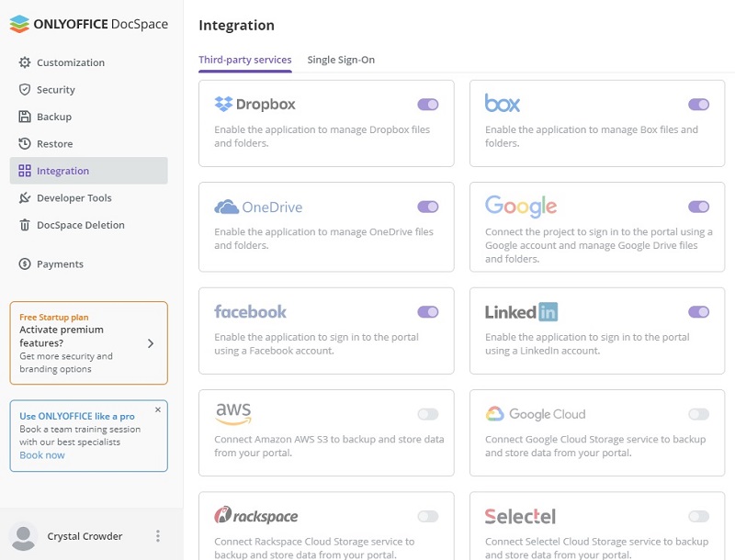Image resolution: width=735 pixels, height=560 pixels.
Task: Select the Integration grid icon
Action: [26, 171]
